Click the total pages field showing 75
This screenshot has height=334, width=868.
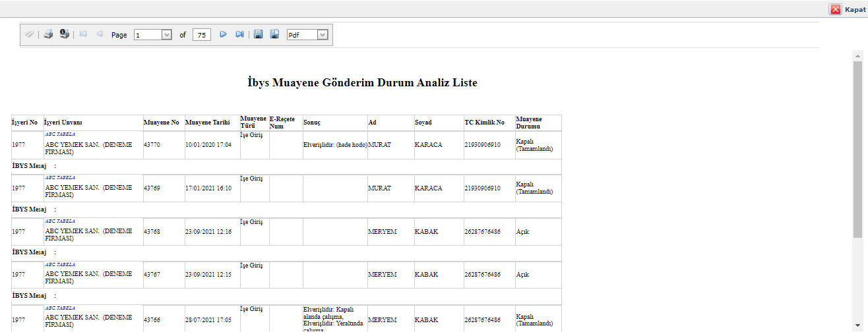(x=202, y=35)
